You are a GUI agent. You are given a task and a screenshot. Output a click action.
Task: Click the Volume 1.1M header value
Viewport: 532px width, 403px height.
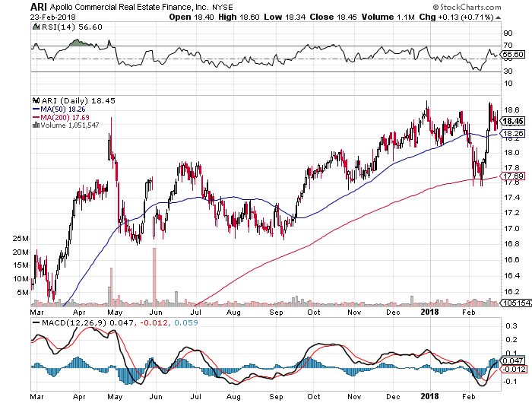click(x=388, y=17)
